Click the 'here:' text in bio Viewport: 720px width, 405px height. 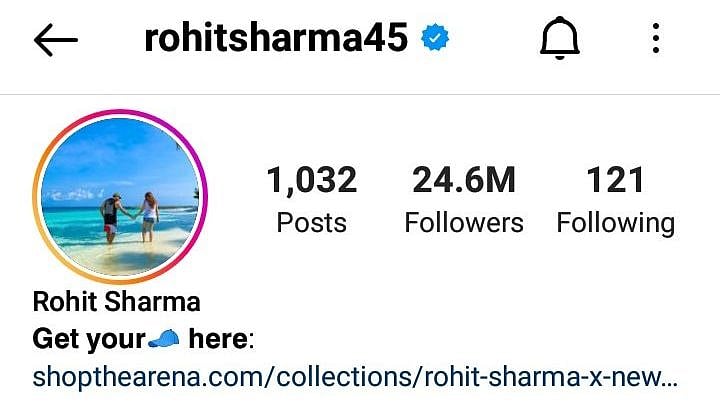[x=221, y=339]
